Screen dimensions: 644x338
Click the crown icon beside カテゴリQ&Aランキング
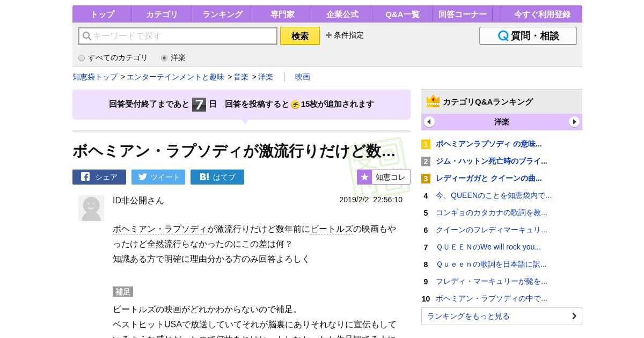tap(433, 101)
